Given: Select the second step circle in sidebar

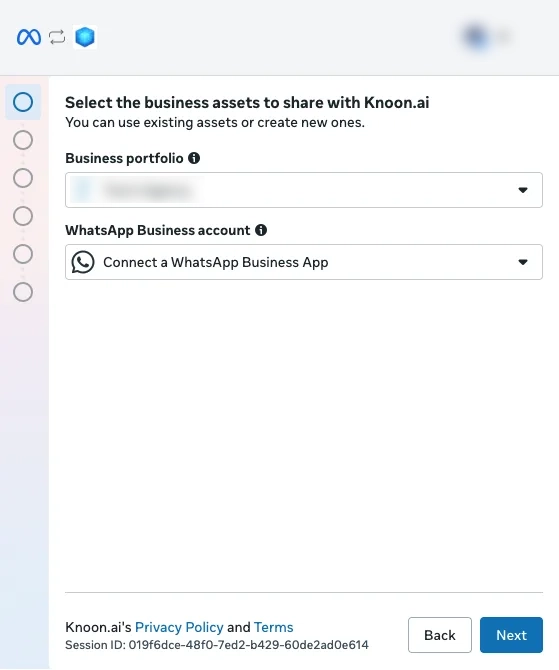Looking at the screenshot, I should pos(23,140).
